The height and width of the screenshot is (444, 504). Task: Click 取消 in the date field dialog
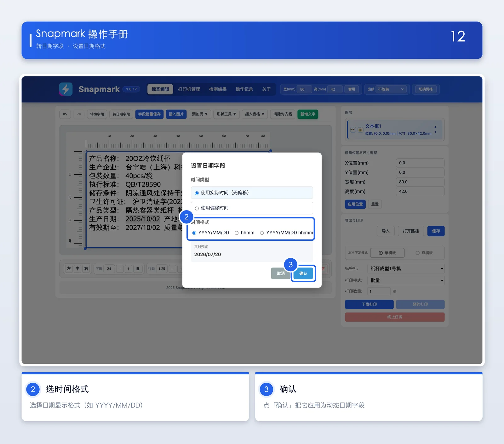click(281, 273)
